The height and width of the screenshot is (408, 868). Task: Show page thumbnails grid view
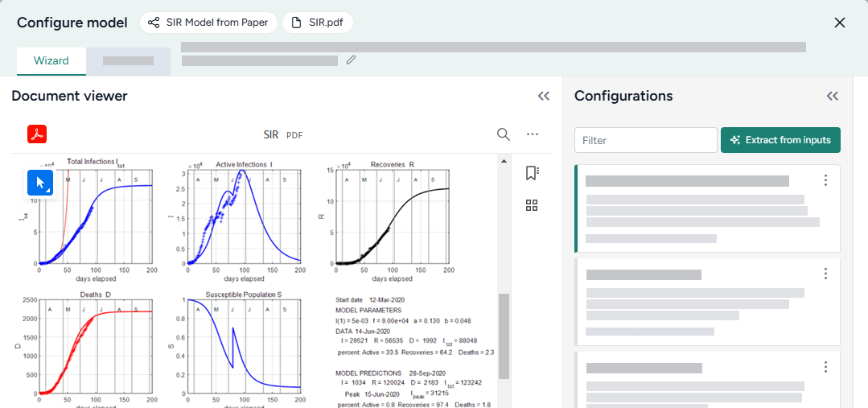click(x=531, y=205)
